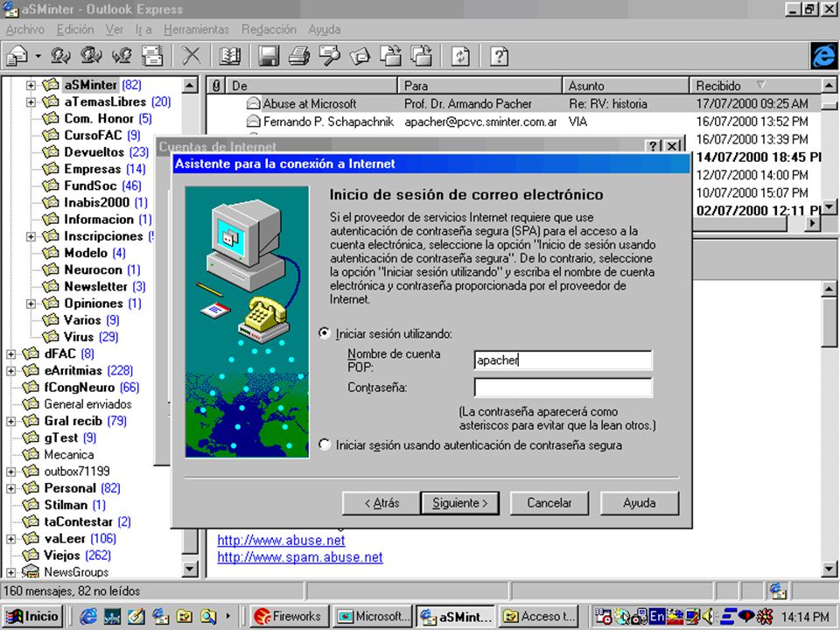Open the Address Book toolbar icon
The width and height of the screenshot is (840, 630).
230,56
